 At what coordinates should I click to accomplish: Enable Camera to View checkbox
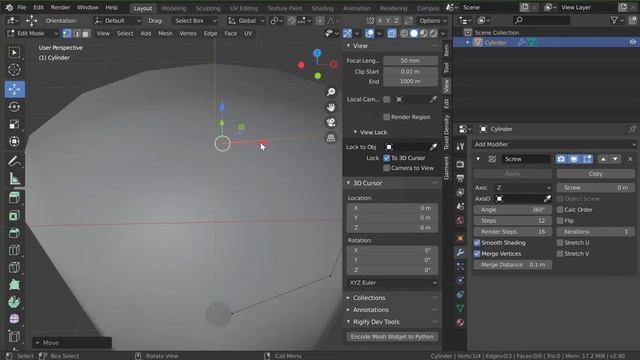387,168
